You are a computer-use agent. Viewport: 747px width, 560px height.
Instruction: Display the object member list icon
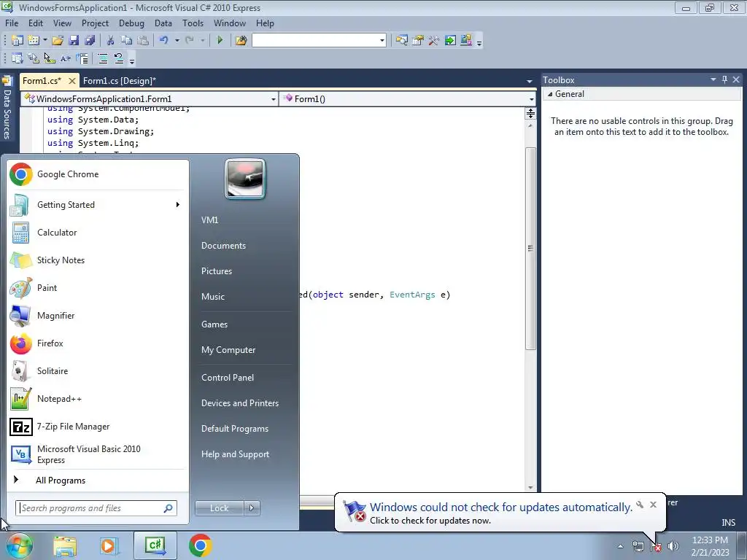[18, 58]
